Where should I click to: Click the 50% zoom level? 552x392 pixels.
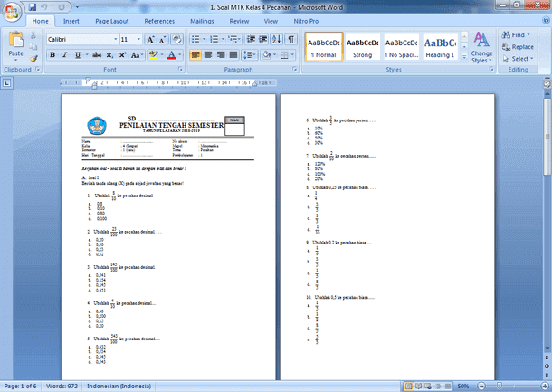(463, 387)
